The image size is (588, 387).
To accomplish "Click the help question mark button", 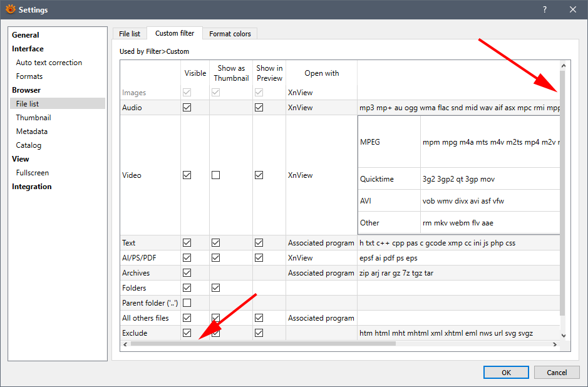I will tap(544, 9).
